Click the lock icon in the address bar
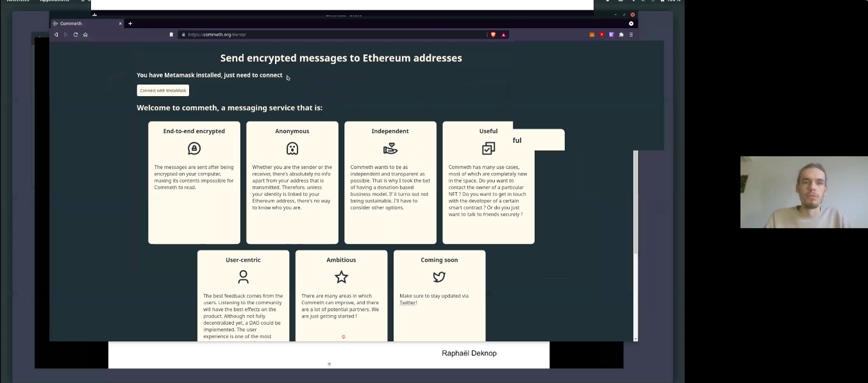This screenshot has width=868, height=383. (x=183, y=35)
